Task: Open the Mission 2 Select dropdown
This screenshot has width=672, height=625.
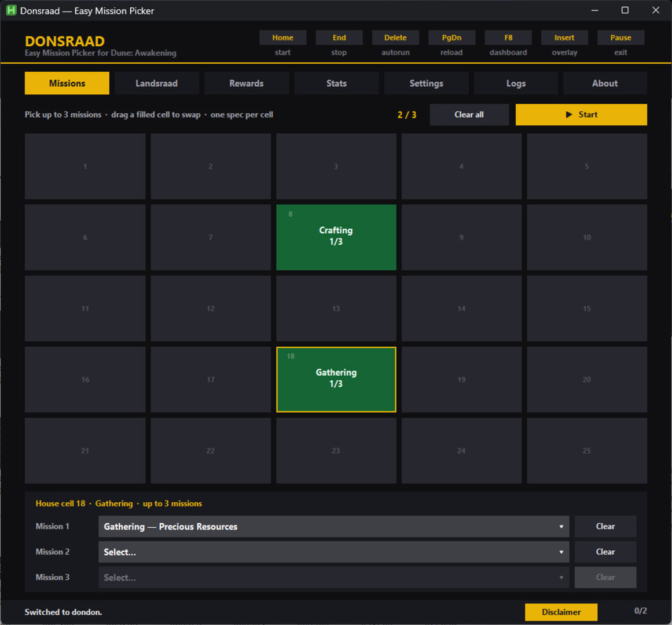Action: [x=334, y=552]
